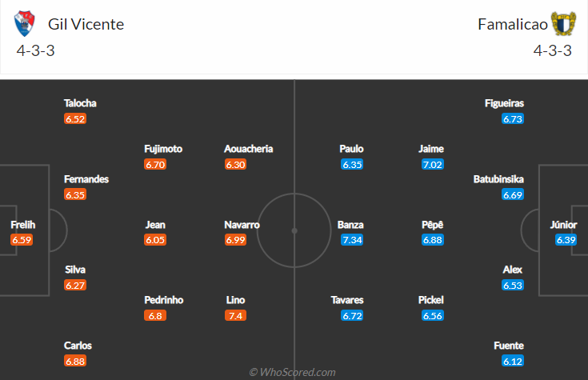Image resolution: width=588 pixels, height=380 pixels.
Task: Select goalkeeper Frelih's name
Action: click(x=23, y=225)
